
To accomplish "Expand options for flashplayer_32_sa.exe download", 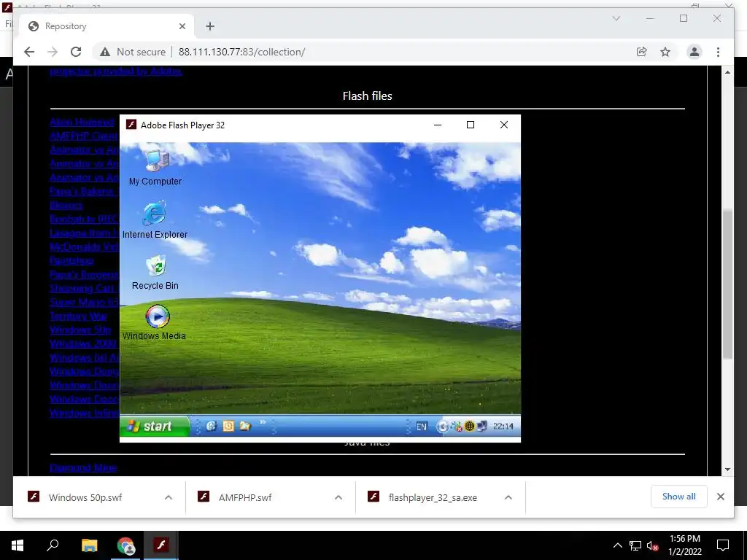I will click(x=508, y=497).
